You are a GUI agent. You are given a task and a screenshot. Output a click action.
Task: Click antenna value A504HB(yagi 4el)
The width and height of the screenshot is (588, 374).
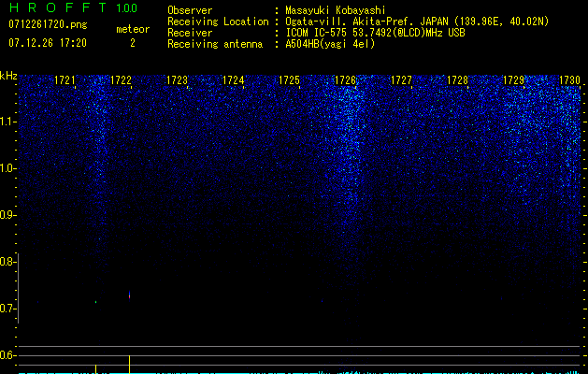pyautogui.click(x=330, y=44)
